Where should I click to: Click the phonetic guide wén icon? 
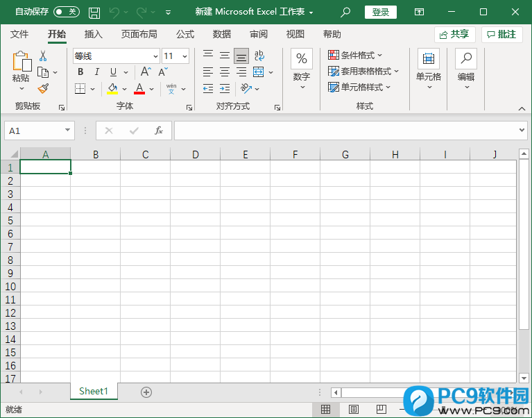[x=171, y=89]
